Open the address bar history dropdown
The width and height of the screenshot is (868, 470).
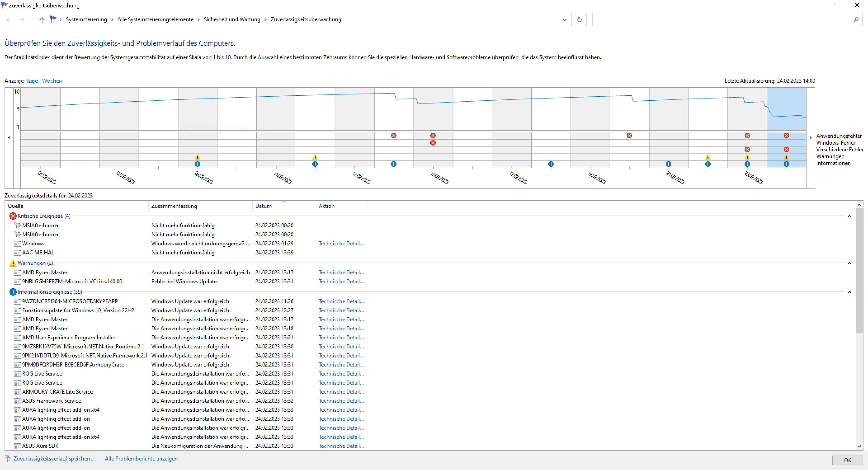click(x=564, y=19)
